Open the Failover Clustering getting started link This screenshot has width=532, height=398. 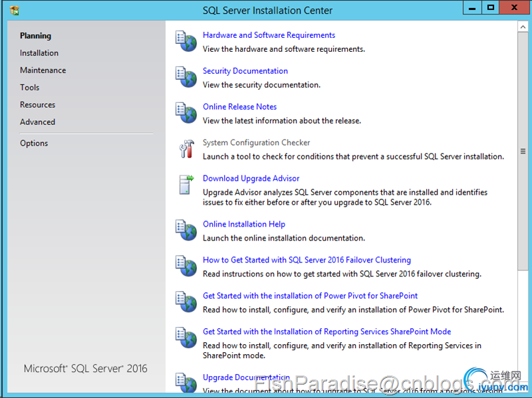(x=307, y=260)
